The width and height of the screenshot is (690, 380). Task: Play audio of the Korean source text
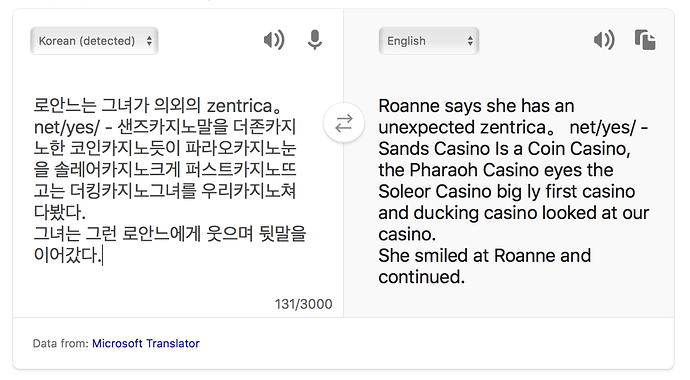coord(274,40)
